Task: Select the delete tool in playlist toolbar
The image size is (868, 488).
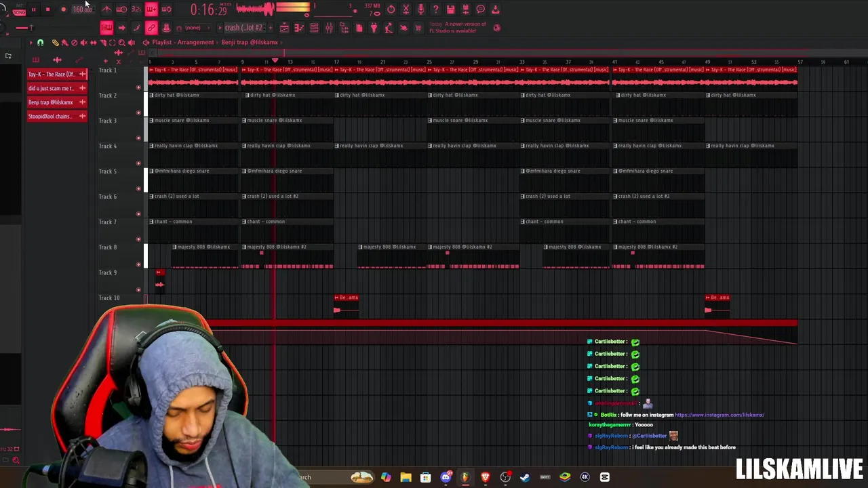Action: click(75, 43)
